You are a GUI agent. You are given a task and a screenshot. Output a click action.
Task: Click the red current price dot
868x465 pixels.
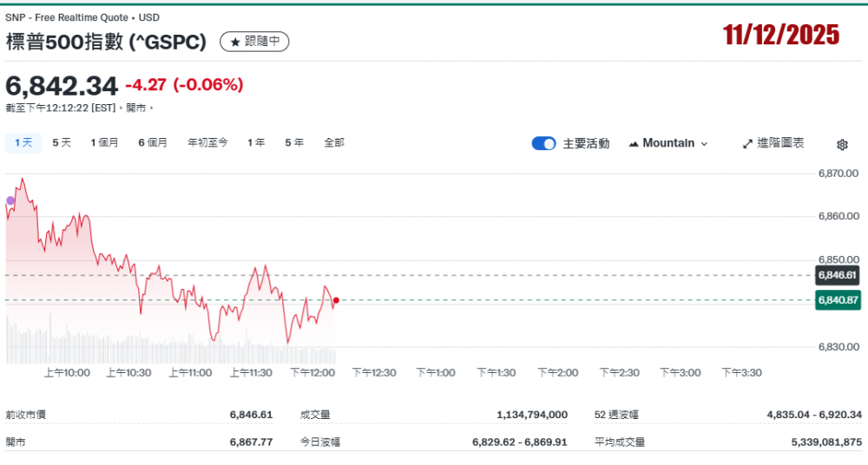point(336,300)
